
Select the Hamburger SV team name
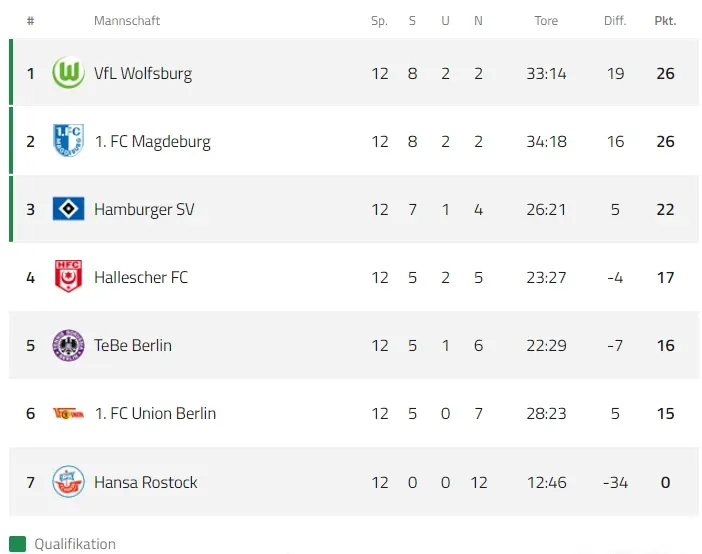coord(144,209)
